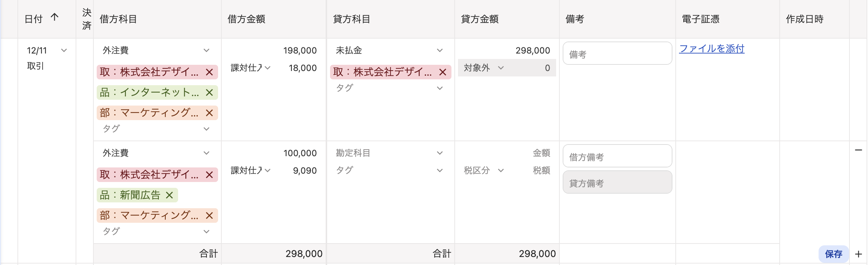Open the empty 勘定科目 account dropdown
The image size is (868, 265).
[x=440, y=153]
